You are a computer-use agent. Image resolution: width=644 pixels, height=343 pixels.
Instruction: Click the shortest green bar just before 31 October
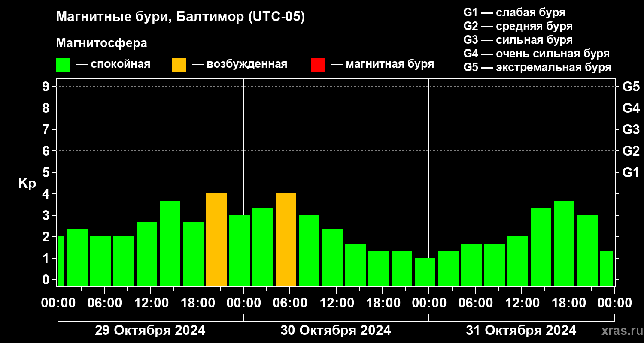(425, 272)
